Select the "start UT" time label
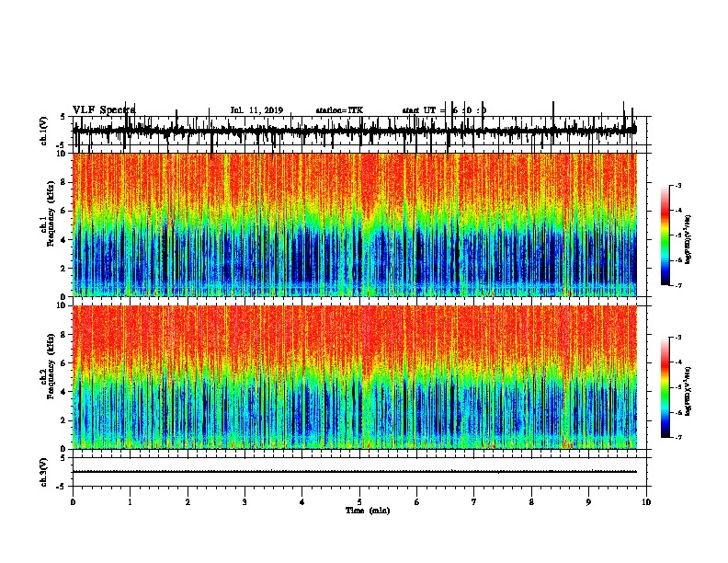Image resolution: width=728 pixels, height=563 pixels. click(444, 110)
